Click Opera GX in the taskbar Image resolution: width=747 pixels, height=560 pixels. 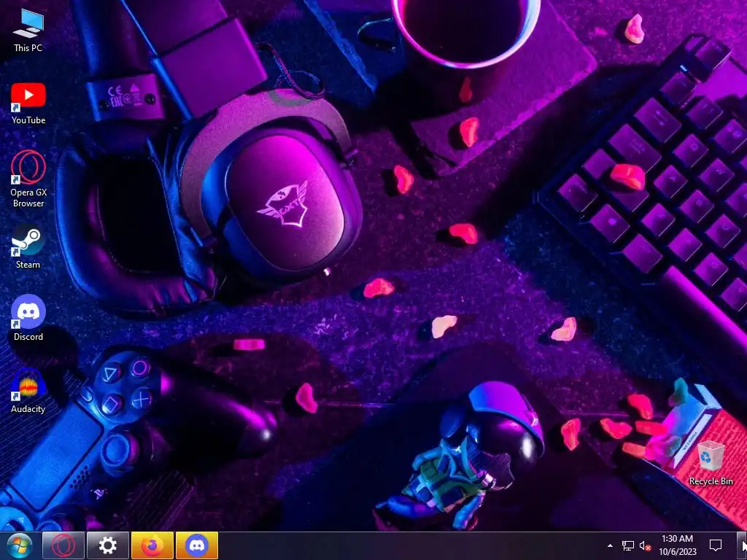pos(63,545)
